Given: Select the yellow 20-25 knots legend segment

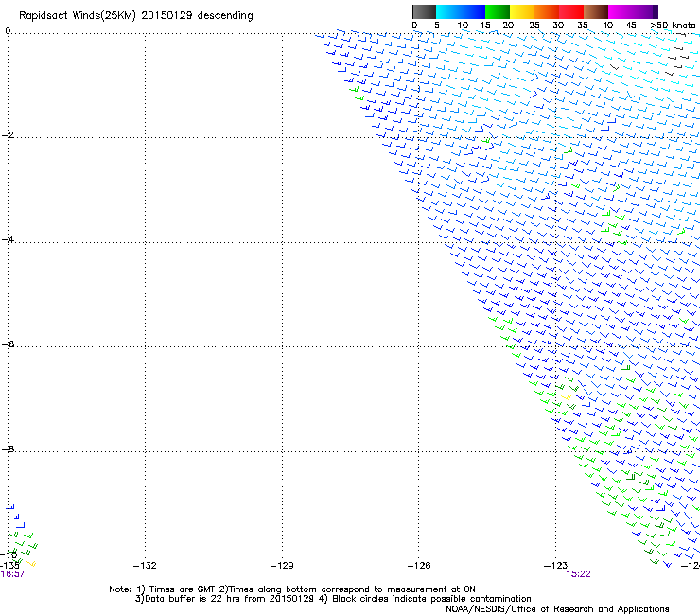Looking at the screenshot, I should coord(522,11).
